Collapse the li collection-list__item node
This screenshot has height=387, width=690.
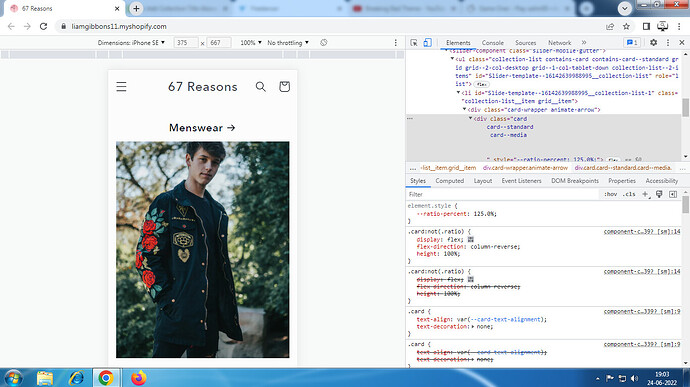point(459,93)
